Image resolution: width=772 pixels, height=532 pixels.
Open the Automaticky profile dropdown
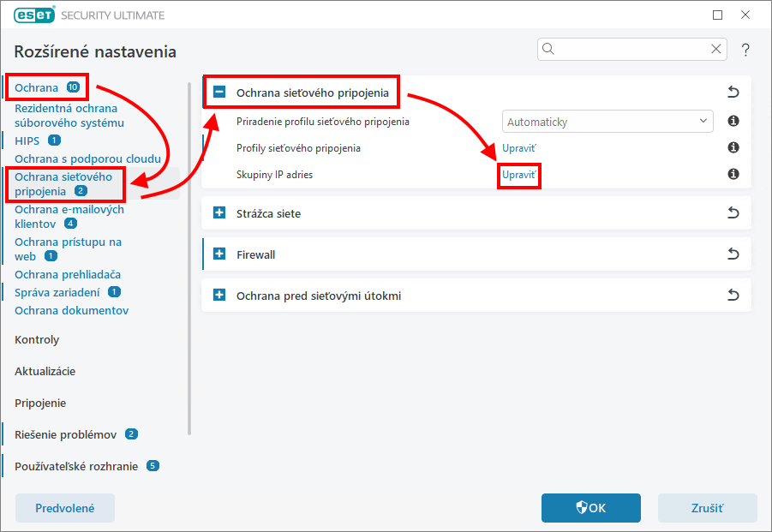pyautogui.click(x=607, y=122)
